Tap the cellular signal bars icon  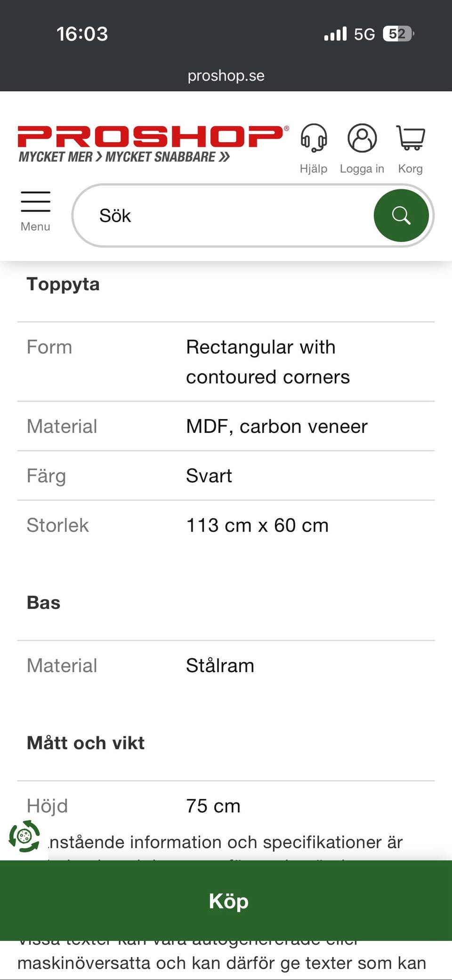(x=335, y=34)
